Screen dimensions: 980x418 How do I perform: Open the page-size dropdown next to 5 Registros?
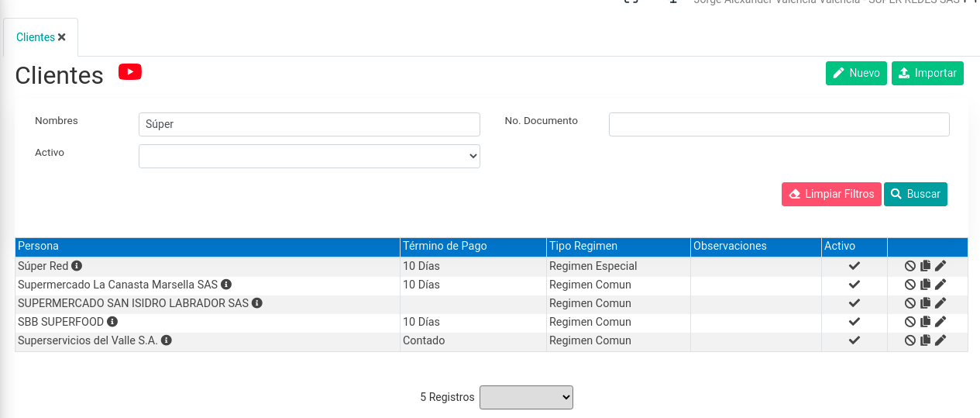tap(526, 397)
